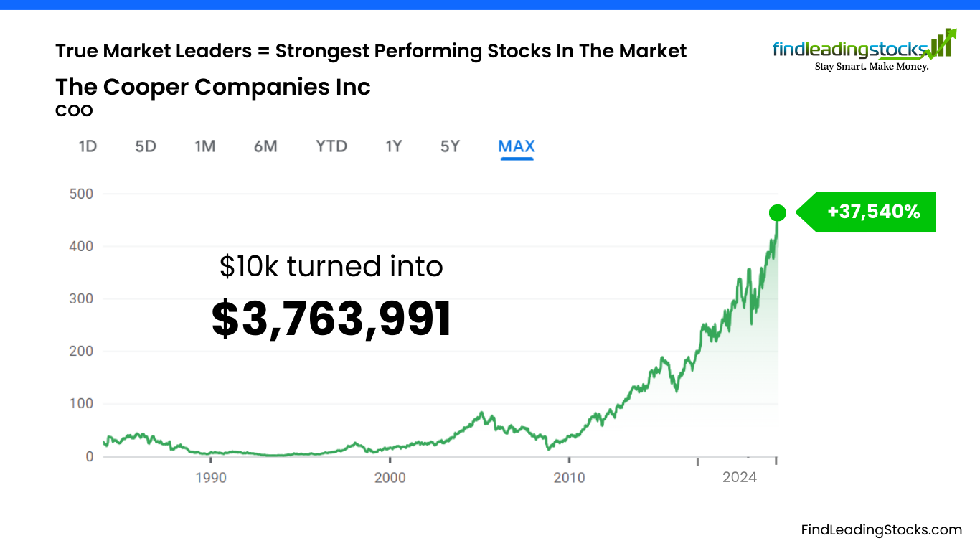Click the 2000 axis label
Image resolution: width=980 pixels, height=551 pixels.
[x=389, y=477]
